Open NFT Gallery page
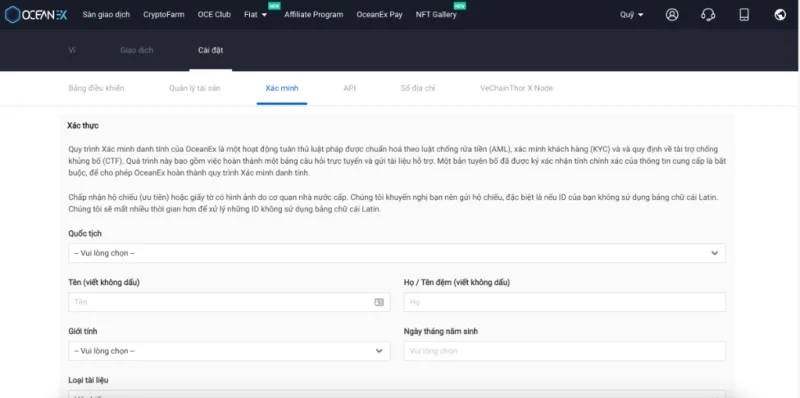The width and height of the screenshot is (800, 398). pyautogui.click(x=436, y=15)
